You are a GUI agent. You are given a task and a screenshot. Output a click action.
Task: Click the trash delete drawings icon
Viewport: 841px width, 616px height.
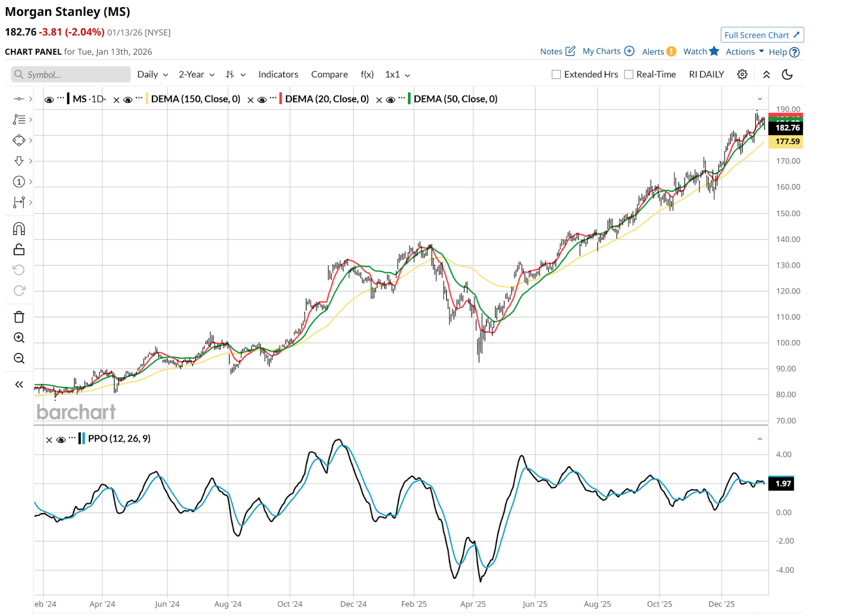coord(19,317)
